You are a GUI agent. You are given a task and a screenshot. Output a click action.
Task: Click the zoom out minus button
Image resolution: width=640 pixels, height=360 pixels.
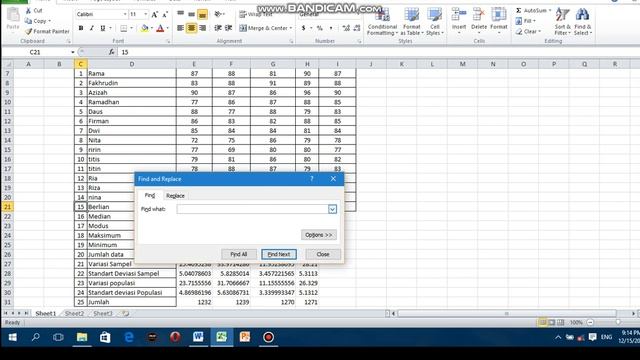590,322
